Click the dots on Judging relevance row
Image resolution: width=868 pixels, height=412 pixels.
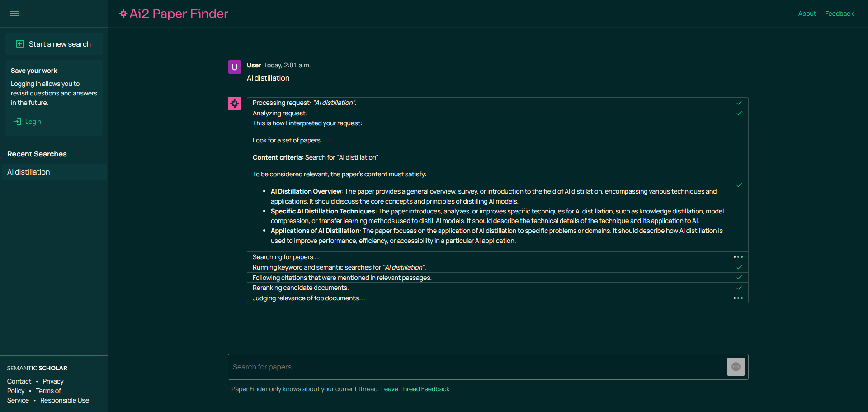coord(738,298)
